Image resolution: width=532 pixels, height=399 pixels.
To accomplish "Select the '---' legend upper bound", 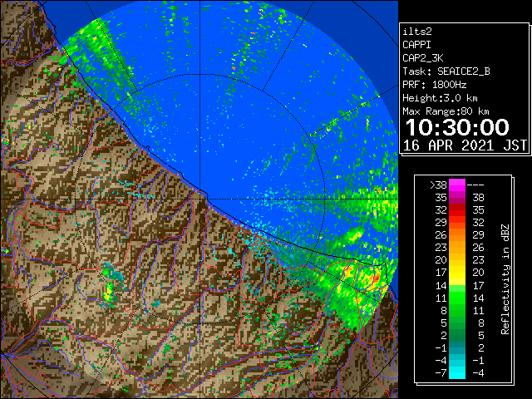I will [x=475, y=185].
